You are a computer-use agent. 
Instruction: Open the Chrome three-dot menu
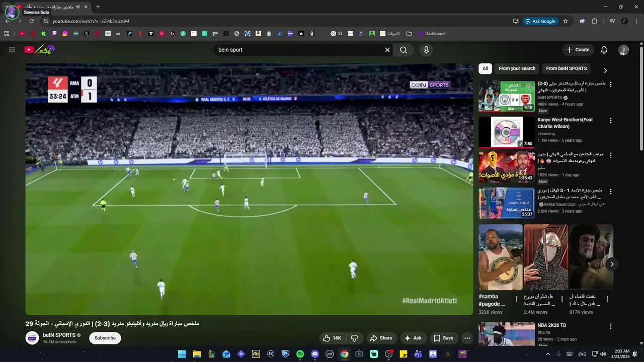[636, 21]
